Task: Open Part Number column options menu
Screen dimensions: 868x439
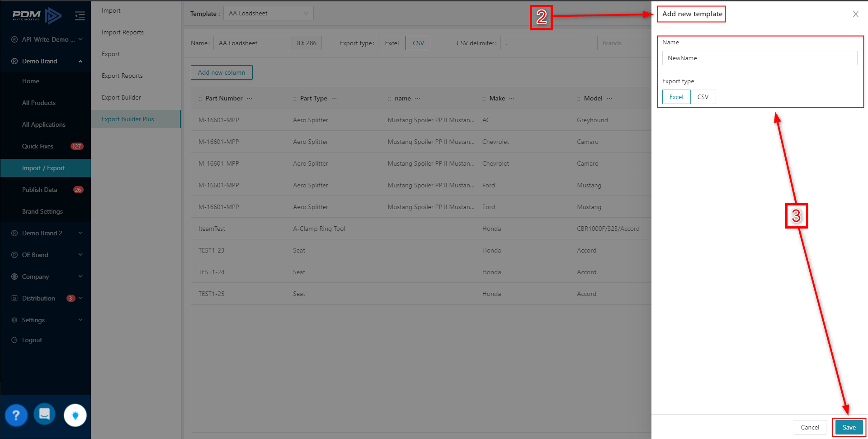Action: 250,98
